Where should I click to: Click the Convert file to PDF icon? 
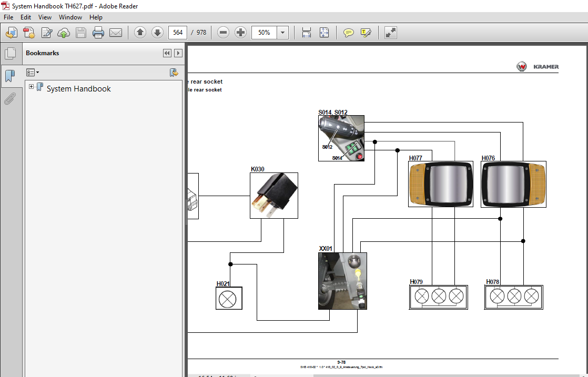29,33
